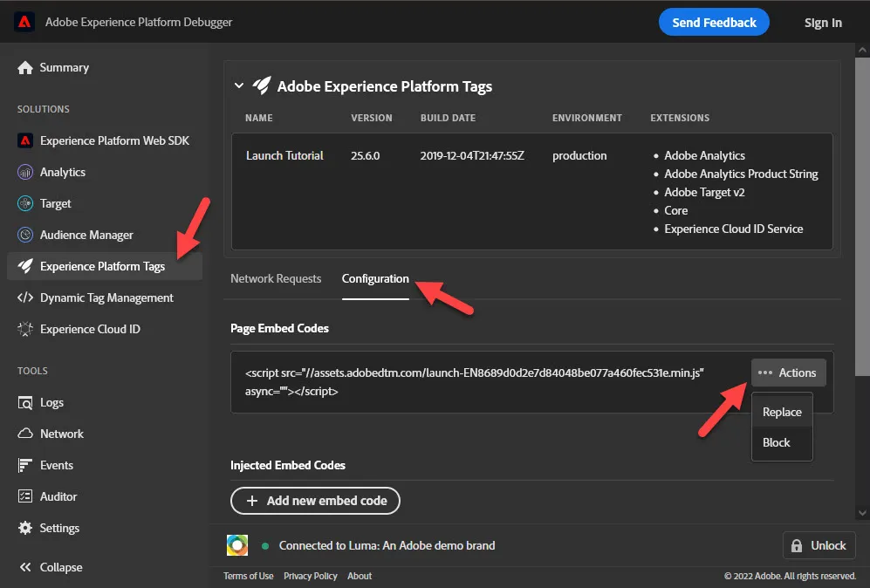
Task: Collapse the Adobe Experience Platform Tags section
Action: point(239,86)
